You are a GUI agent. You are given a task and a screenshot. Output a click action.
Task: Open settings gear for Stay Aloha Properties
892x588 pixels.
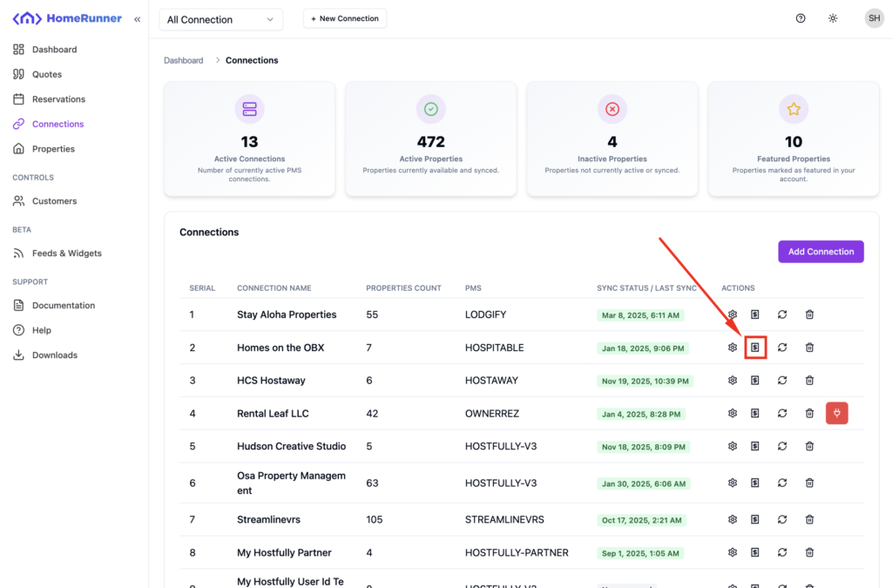[x=733, y=314]
